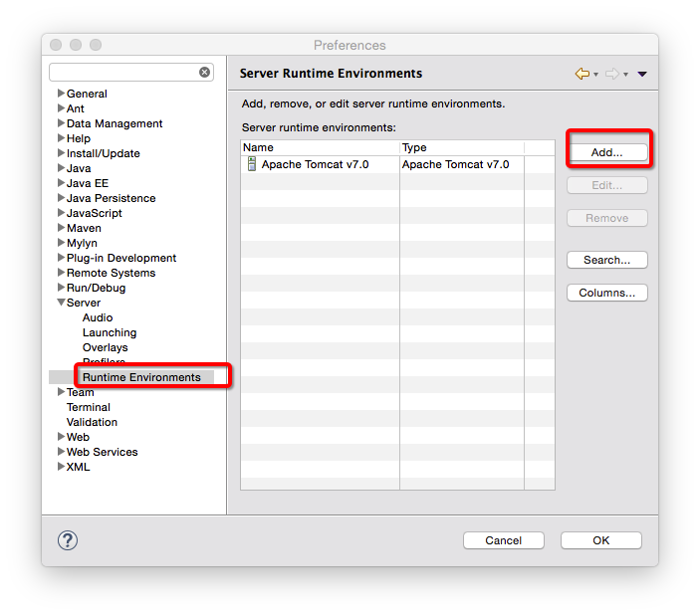
Task: Expand the General tree node
Action: (61, 94)
